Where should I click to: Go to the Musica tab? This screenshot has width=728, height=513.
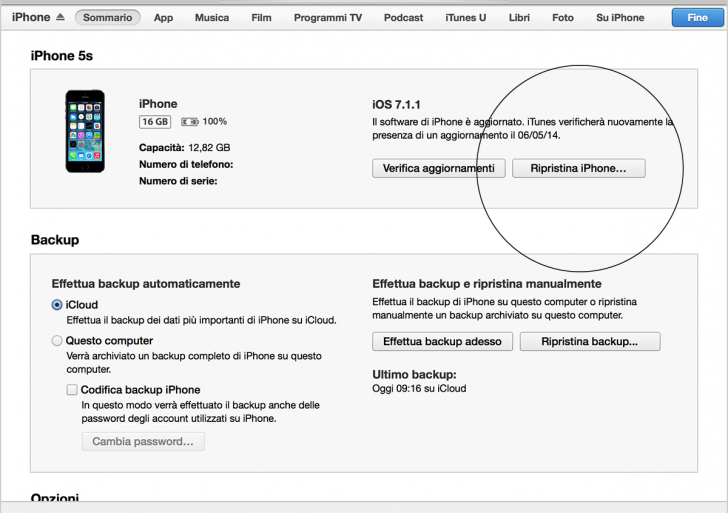point(211,18)
